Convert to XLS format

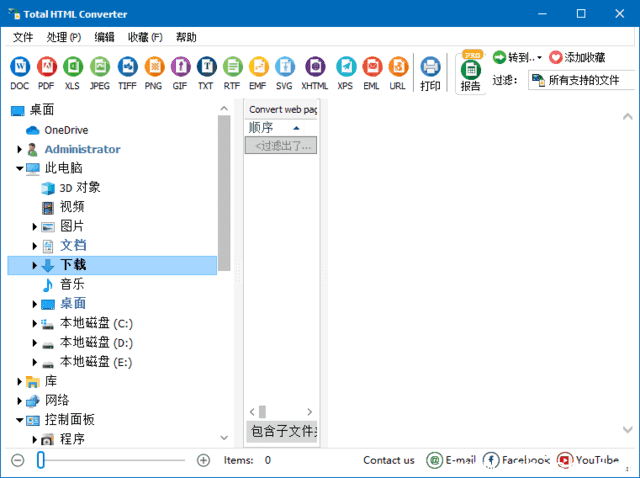(x=73, y=73)
